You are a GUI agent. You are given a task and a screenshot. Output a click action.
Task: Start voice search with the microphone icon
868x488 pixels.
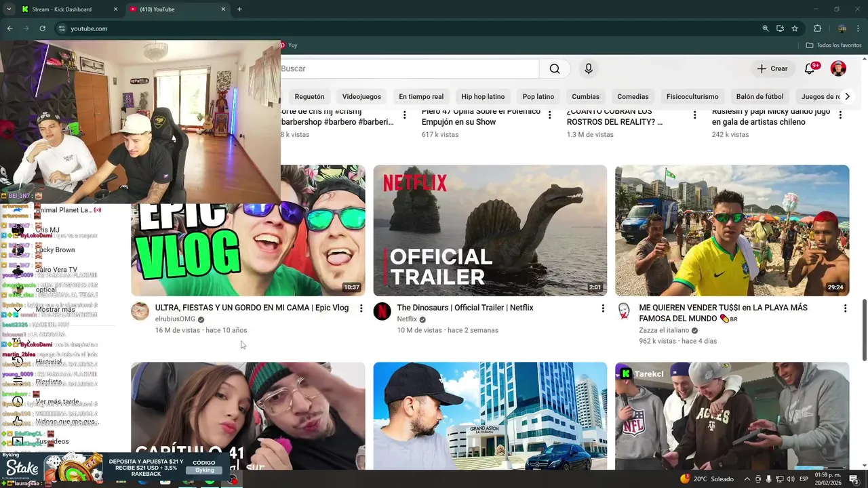click(589, 68)
